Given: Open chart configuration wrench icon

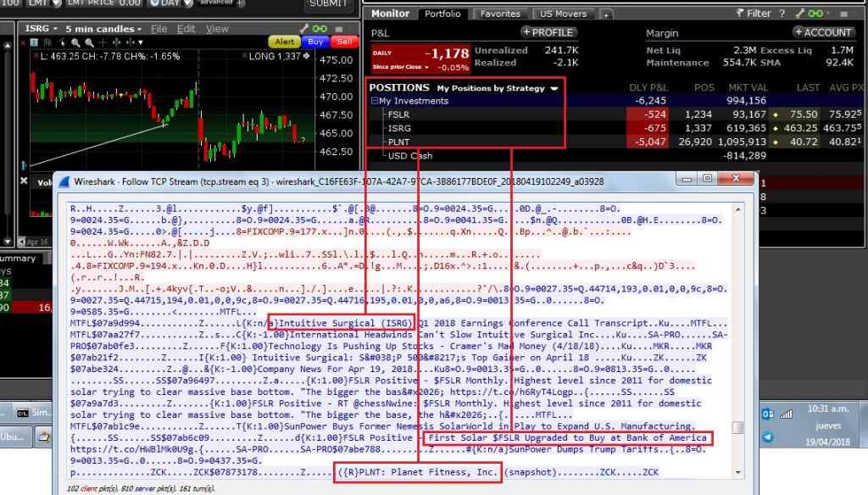Looking at the screenshot, I should click(304, 29).
